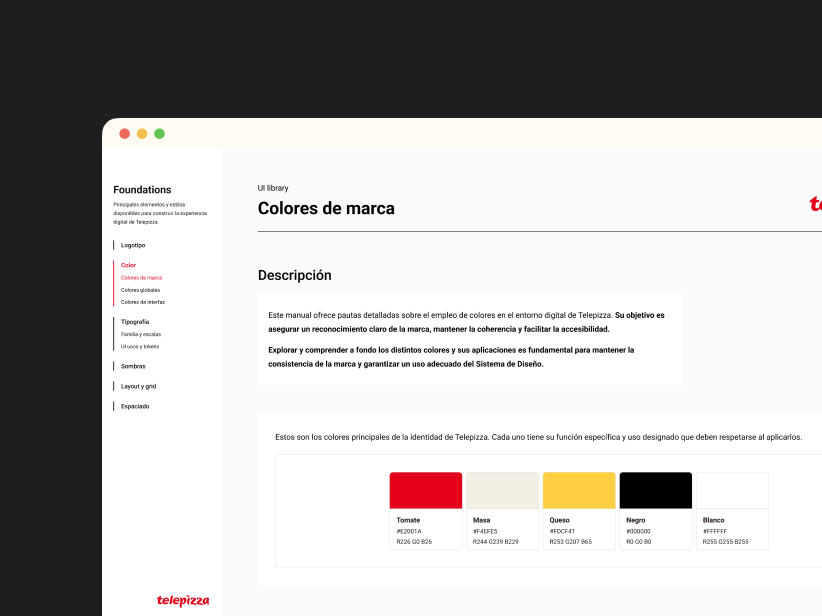This screenshot has height=616, width=822.
Task: Click the Blanco hex code #FFFFFF
Action: (715, 531)
